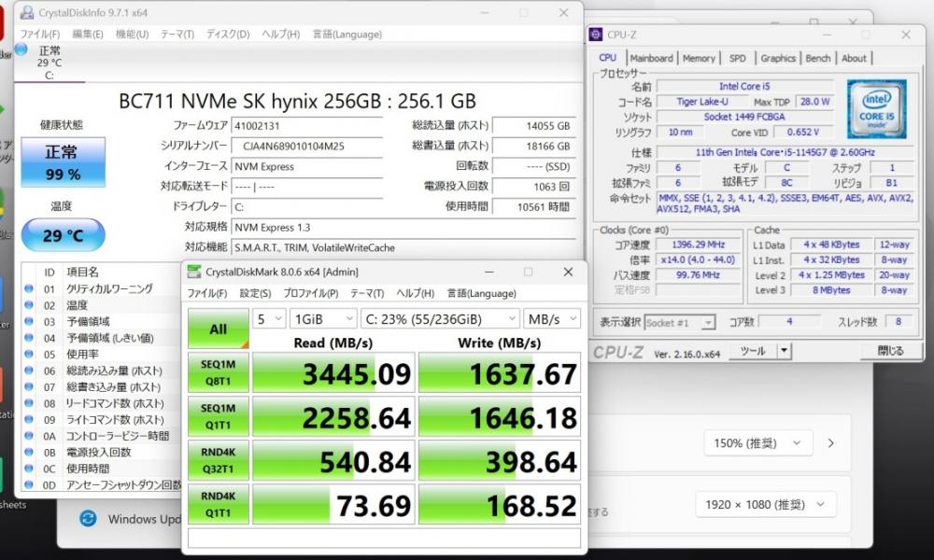Image resolution: width=934 pixels, height=560 pixels.
Task: Click the 閉じる button in CPU-Z
Action: [890, 351]
